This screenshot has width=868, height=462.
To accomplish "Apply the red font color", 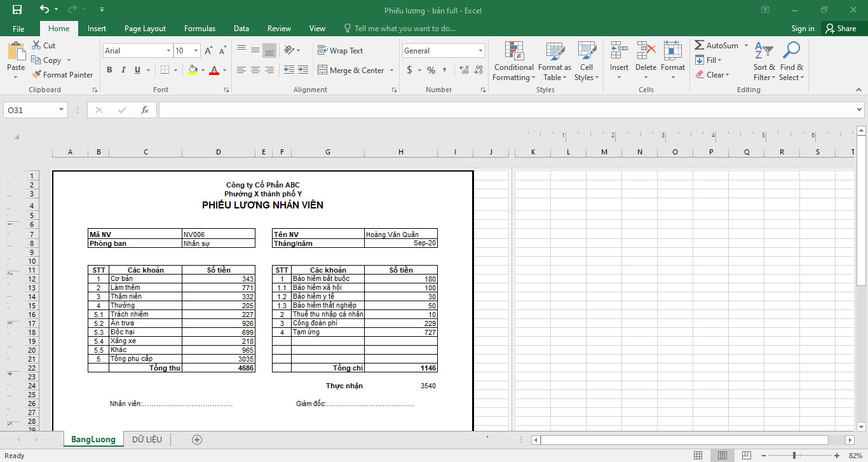I will pos(214,70).
